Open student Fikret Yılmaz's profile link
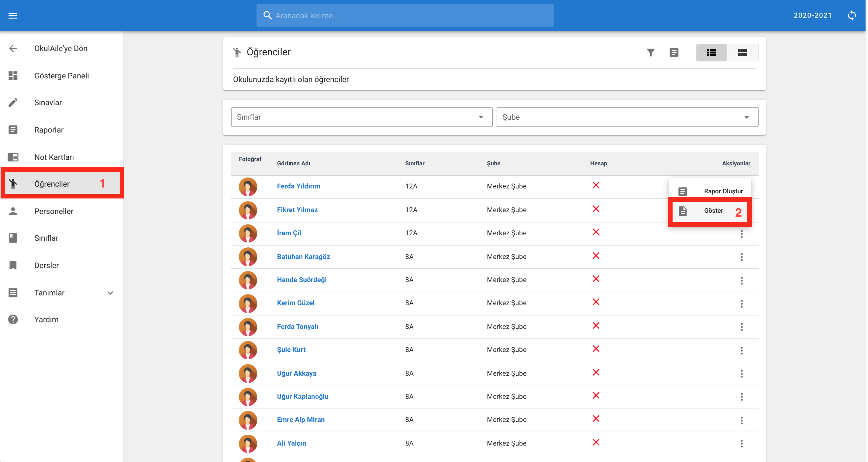Screen dimensions: 868x462 [x=297, y=210]
